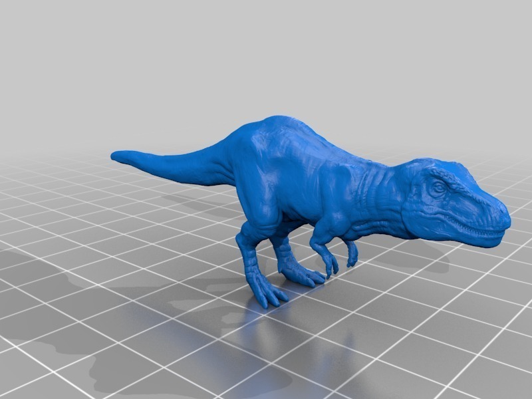Click the build plate's front edge
532x399 pixels.
(x=266, y=392)
